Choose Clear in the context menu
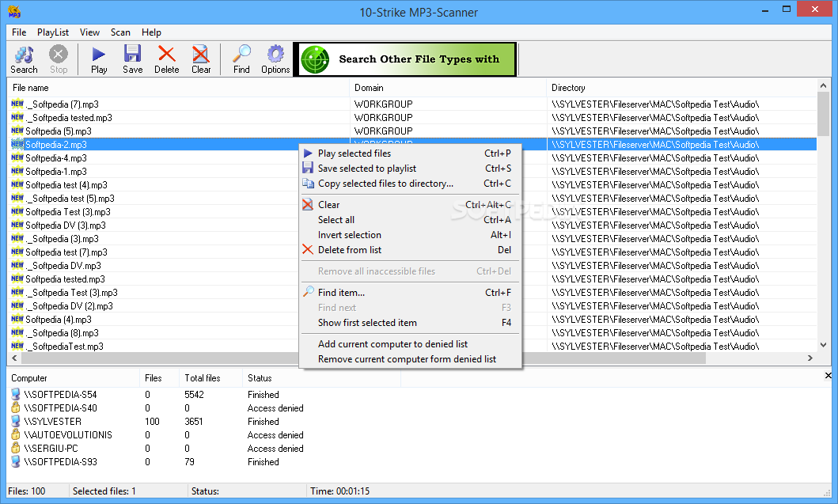Screen dimensions: 838x504 point(410,205)
